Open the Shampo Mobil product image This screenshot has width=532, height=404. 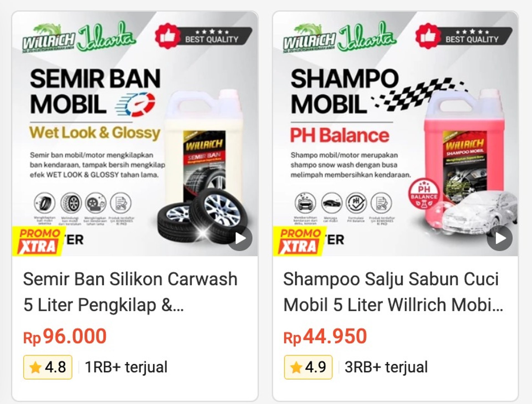point(395,134)
